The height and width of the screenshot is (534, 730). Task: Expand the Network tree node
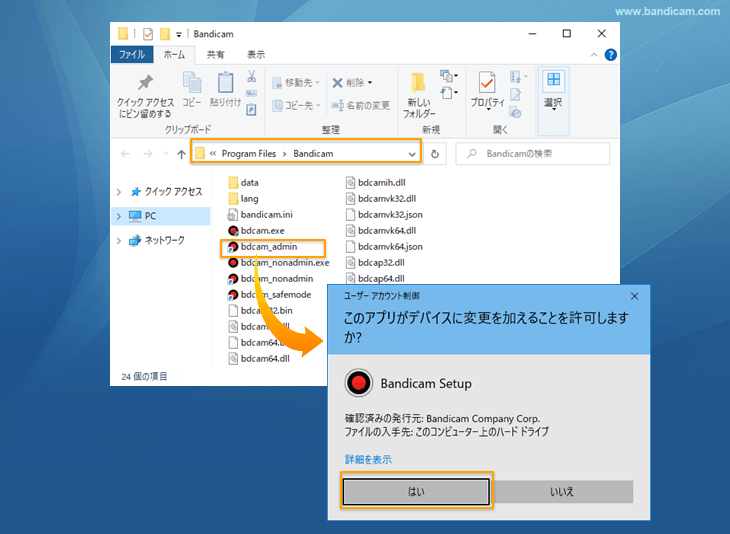120,240
